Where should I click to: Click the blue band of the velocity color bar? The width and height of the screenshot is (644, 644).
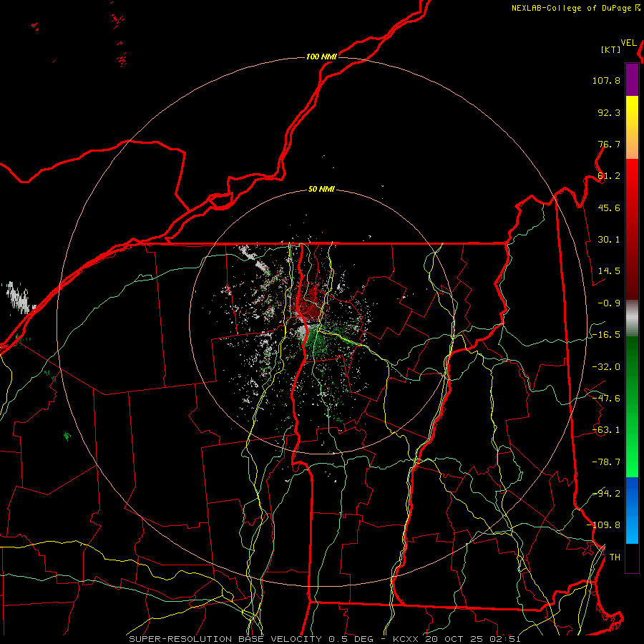(x=632, y=509)
